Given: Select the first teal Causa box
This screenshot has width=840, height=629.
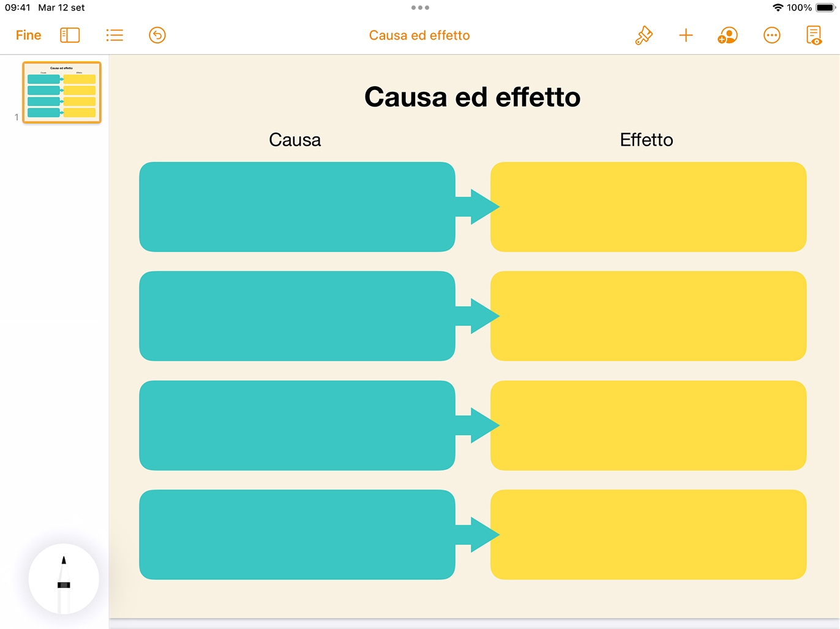Looking at the screenshot, I should pyautogui.click(x=297, y=207).
